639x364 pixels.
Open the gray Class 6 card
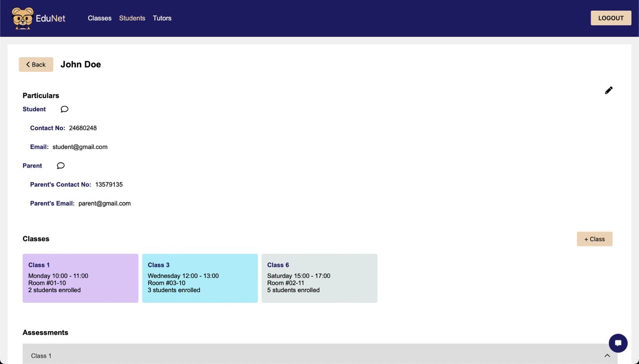(x=319, y=278)
